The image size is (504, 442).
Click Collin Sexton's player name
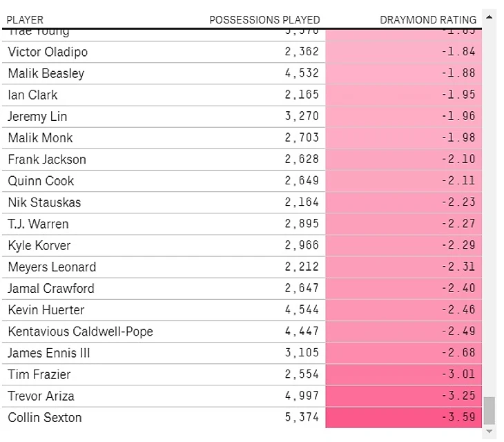(x=45, y=417)
